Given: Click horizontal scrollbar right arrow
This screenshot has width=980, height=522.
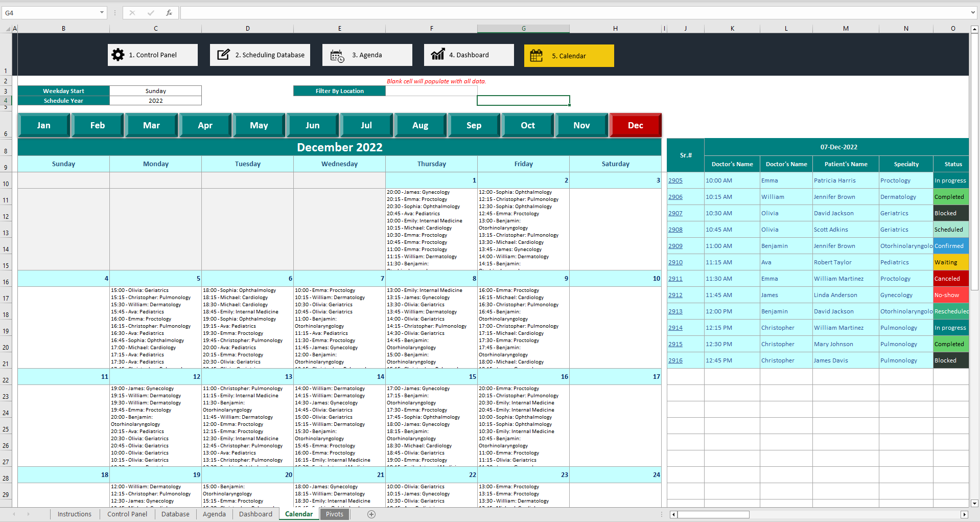Looking at the screenshot, I should click(x=964, y=514).
